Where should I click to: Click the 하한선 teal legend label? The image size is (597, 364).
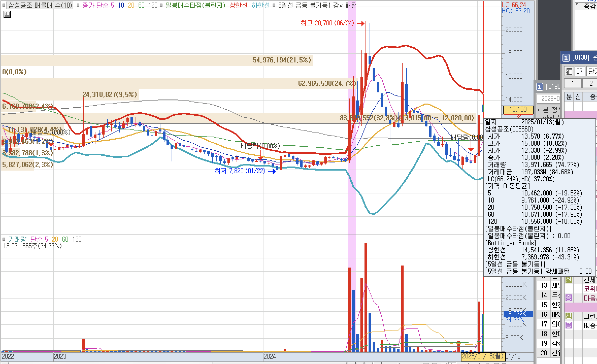(260, 5)
